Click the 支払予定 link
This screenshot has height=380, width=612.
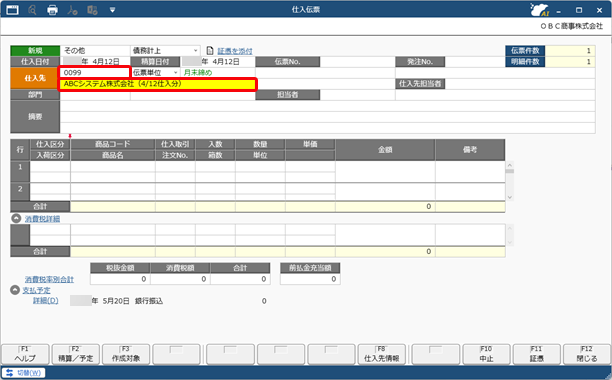36,290
